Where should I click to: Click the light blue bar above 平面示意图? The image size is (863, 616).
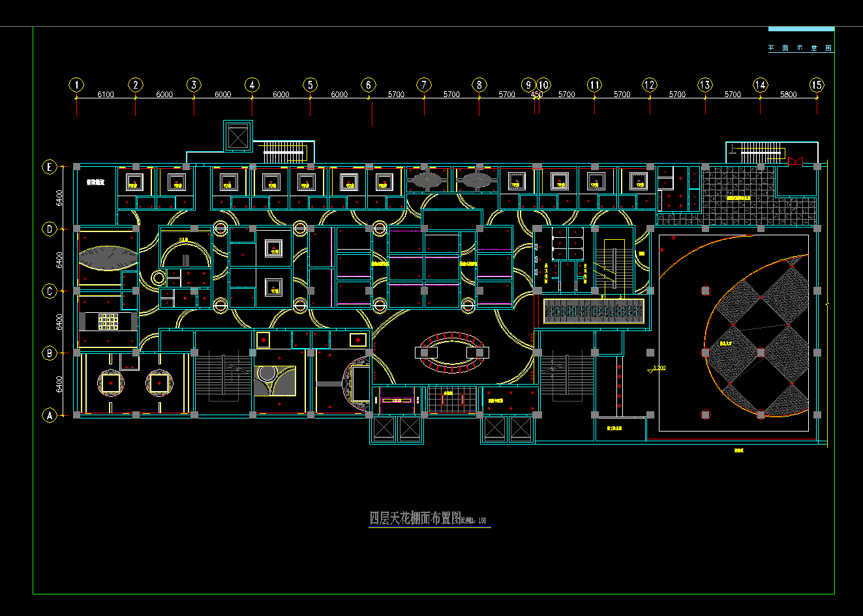[801, 29]
